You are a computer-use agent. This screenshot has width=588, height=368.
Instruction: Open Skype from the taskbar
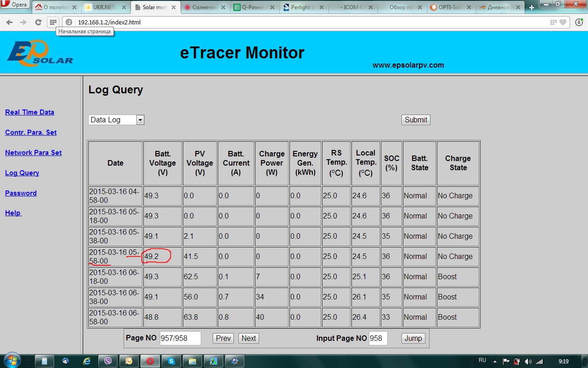point(171,361)
